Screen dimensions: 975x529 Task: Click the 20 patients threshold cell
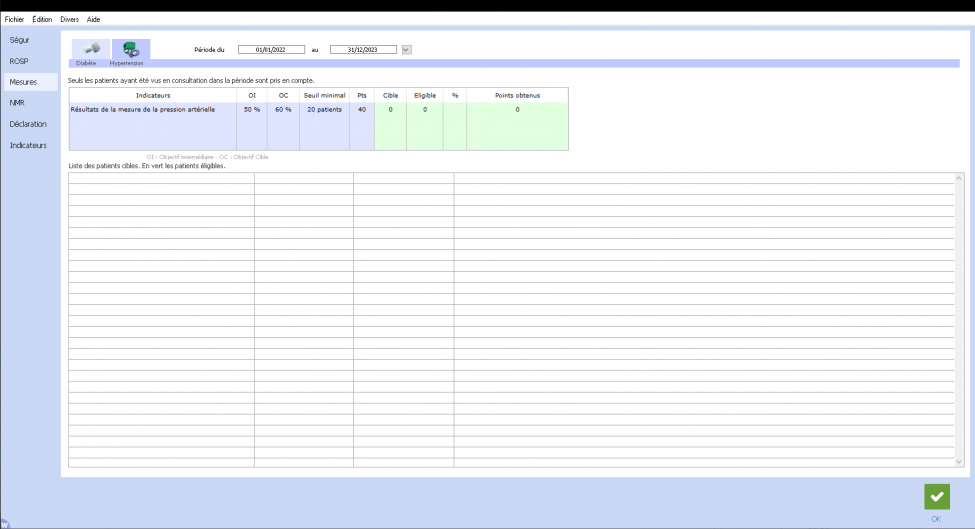point(325,109)
